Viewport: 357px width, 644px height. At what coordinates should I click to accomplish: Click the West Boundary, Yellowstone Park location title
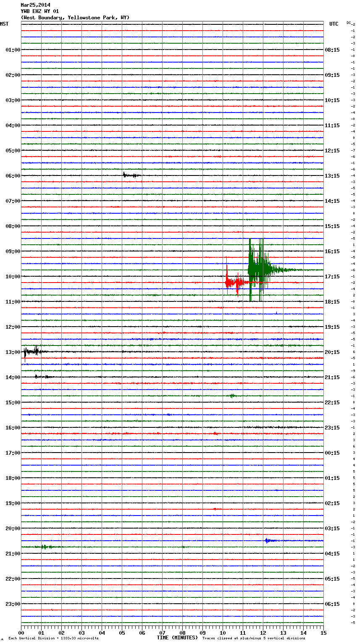(75, 18)
